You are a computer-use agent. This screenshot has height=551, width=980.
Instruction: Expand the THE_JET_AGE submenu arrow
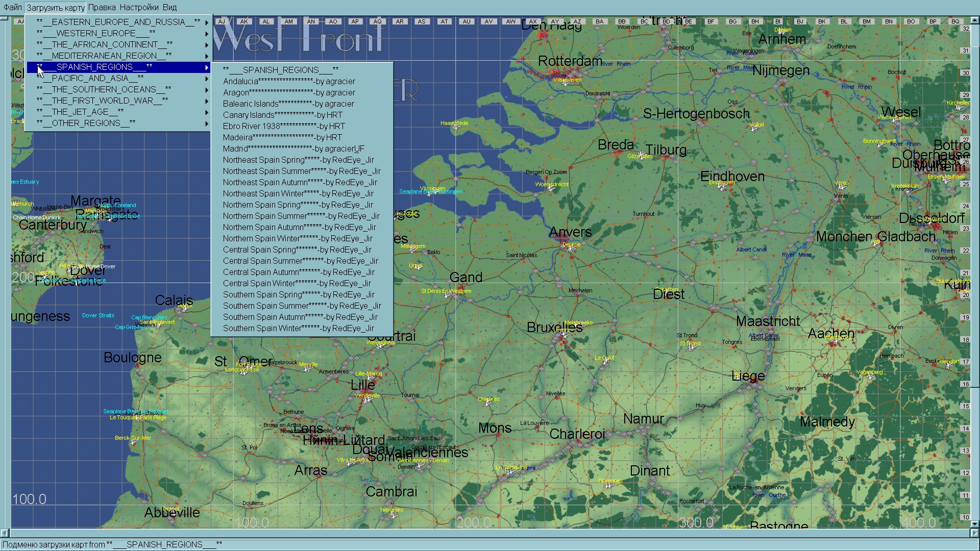point(207,112)
